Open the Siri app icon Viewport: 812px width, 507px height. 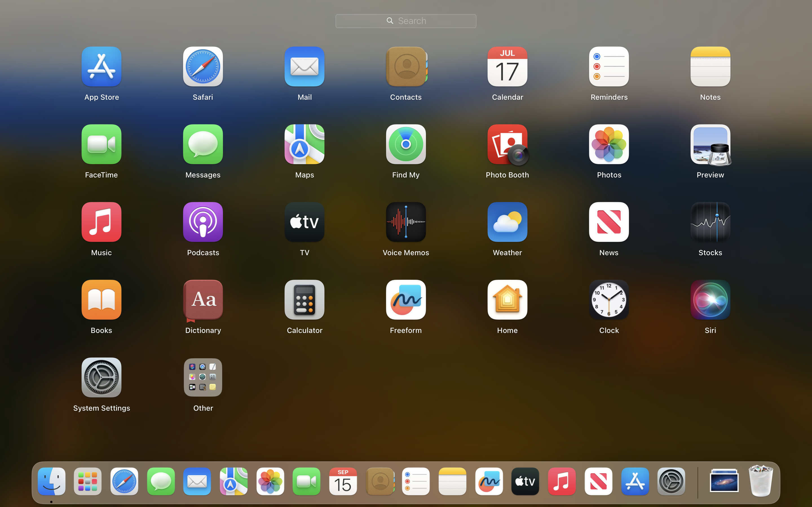click(x=710, y=300)
